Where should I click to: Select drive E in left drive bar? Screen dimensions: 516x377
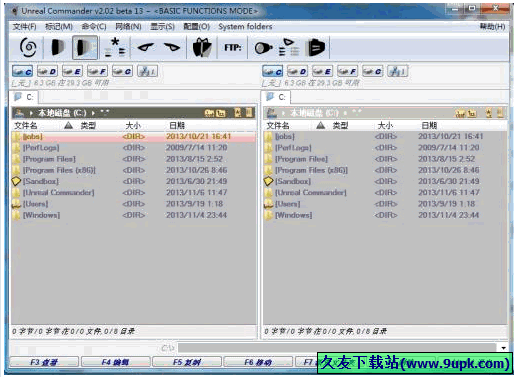coord(72,71)
